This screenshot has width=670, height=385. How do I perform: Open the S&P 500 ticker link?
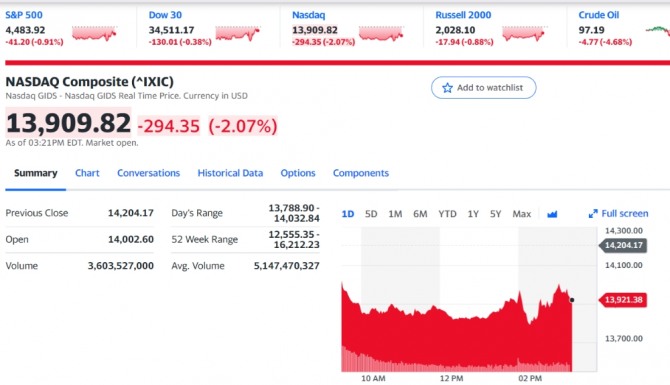point(24,15)
